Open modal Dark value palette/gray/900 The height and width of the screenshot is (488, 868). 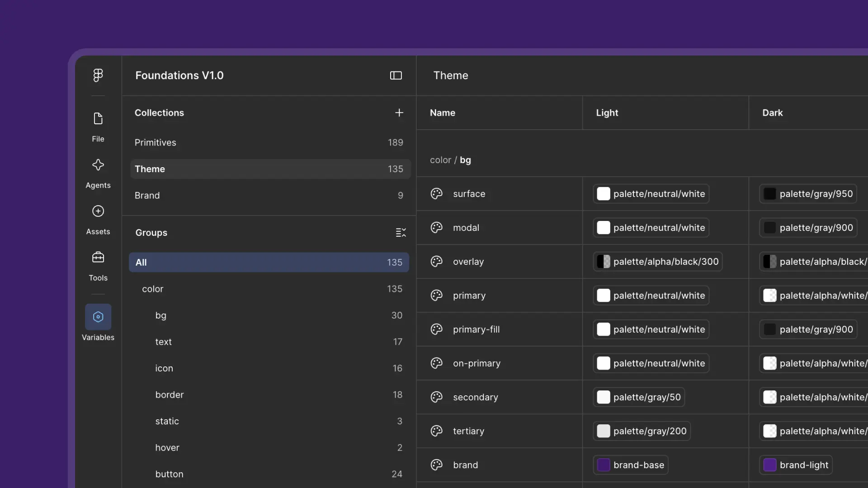[808, 228]
